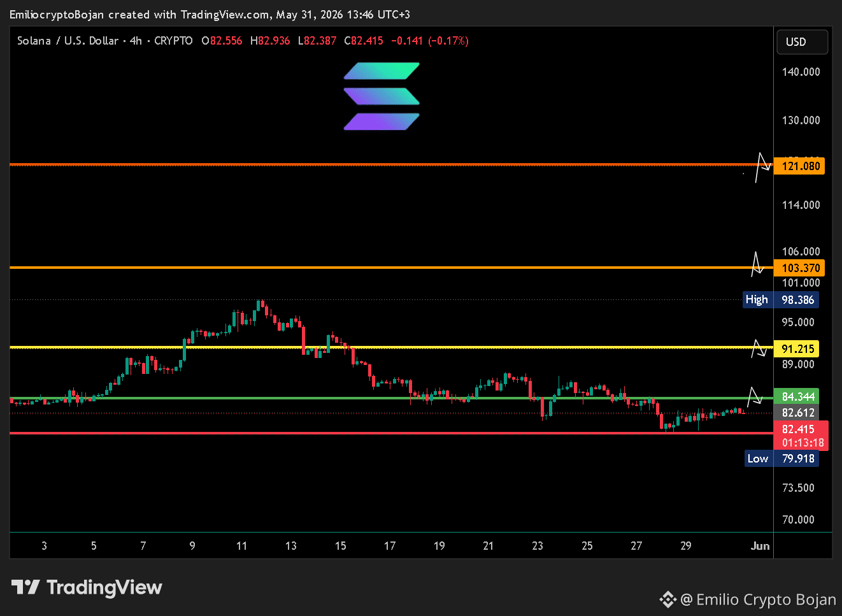This screenshot has width=842, height=616.
Task: Click the green 84.344 price label
Action: click(x=796, y=397)
